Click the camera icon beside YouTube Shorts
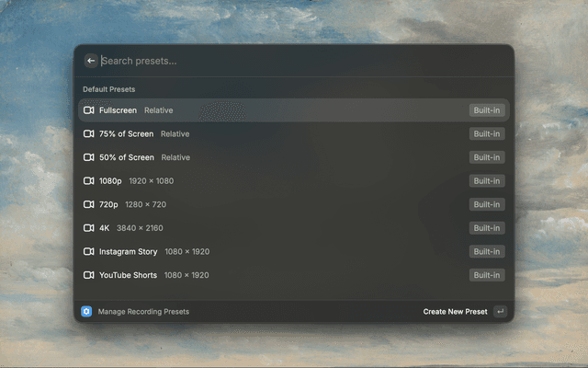 click(x=88, y=275)
